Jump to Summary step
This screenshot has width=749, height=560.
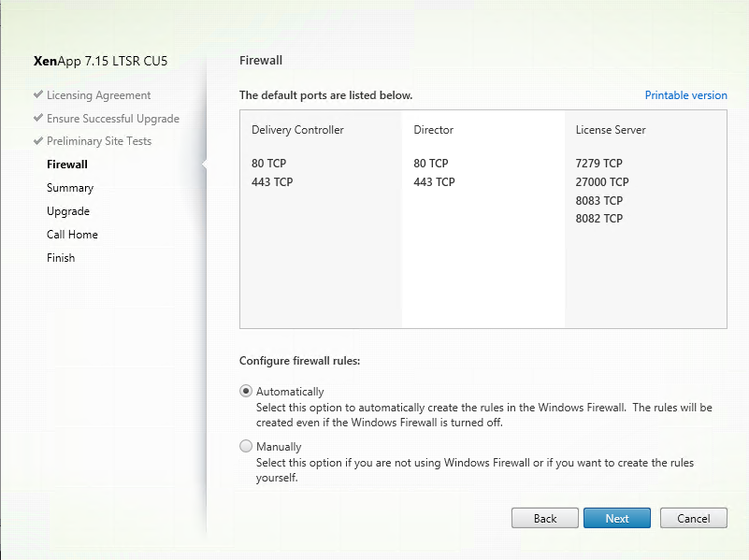point(70,188)
